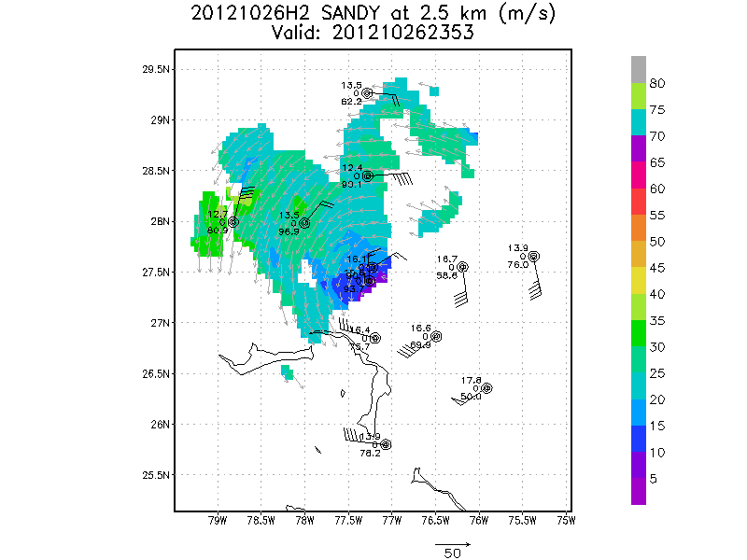
Task: Click the '16.6' dropsonde value text
Action: [421, 329]
